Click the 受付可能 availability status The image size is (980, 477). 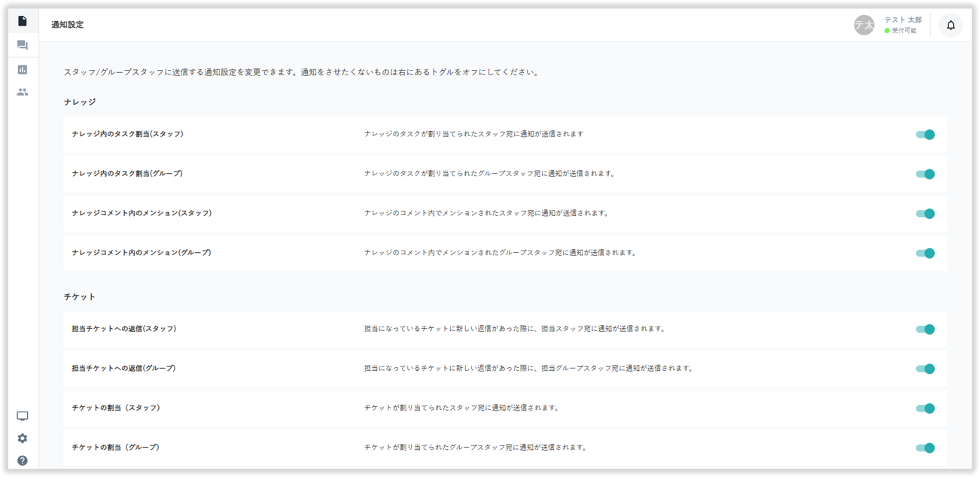click(x=903, y=31)
